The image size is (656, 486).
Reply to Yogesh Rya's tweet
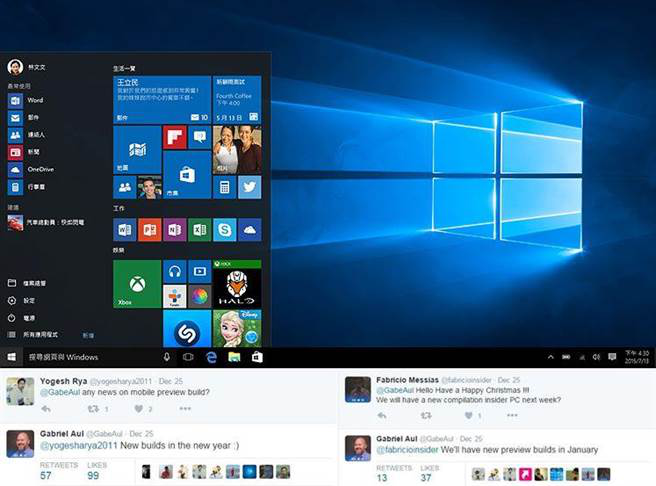pos(46,409)
